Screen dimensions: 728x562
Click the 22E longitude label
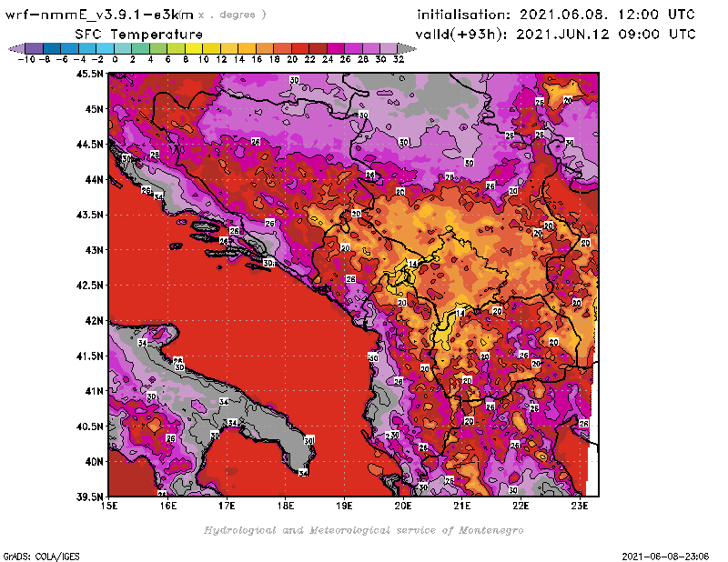click(x=521, y=506)
